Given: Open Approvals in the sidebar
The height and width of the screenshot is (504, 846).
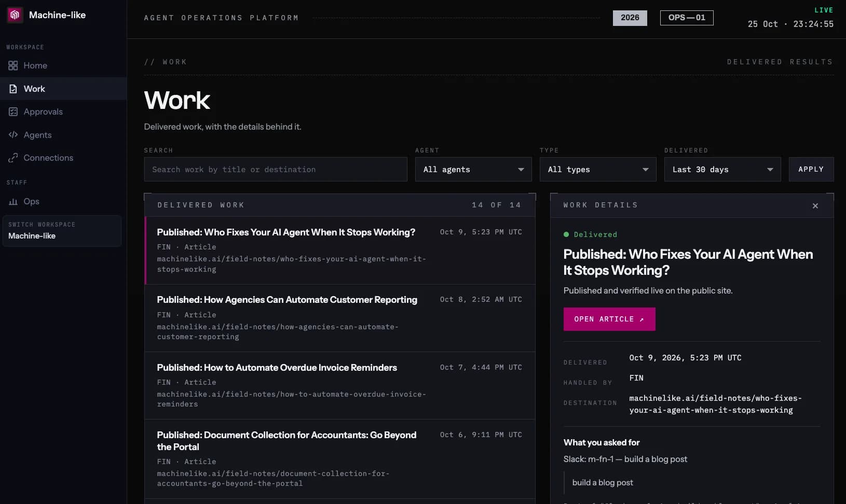Looking at the screenshot, I should 63,111.
